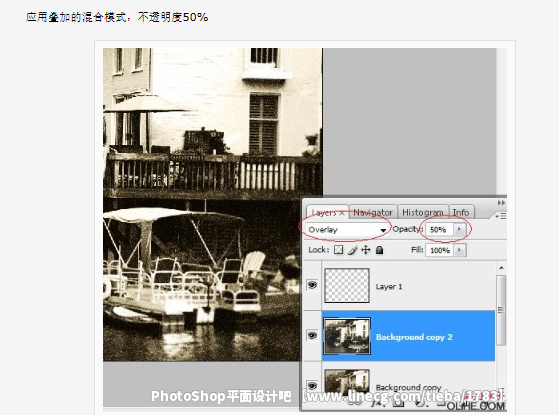Switch to the Info tab
Viewport: 559px width, 415px height.
(x=461, y=212)
